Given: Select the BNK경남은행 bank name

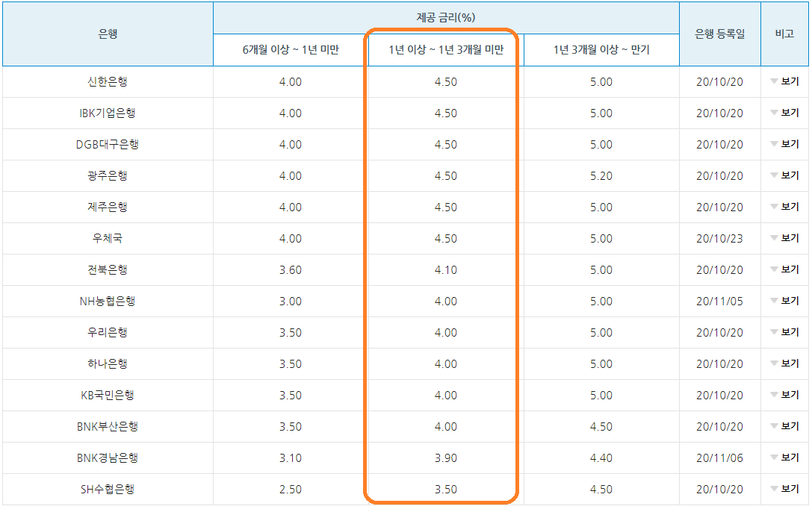Looking at the screenshot, I should point(108,458).
